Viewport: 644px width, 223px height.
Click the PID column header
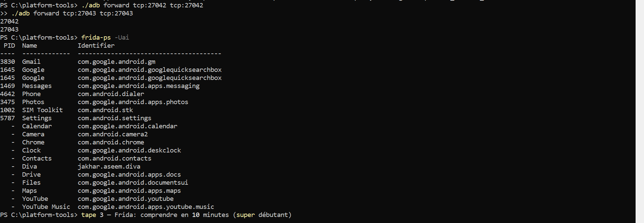coord(9,46)
